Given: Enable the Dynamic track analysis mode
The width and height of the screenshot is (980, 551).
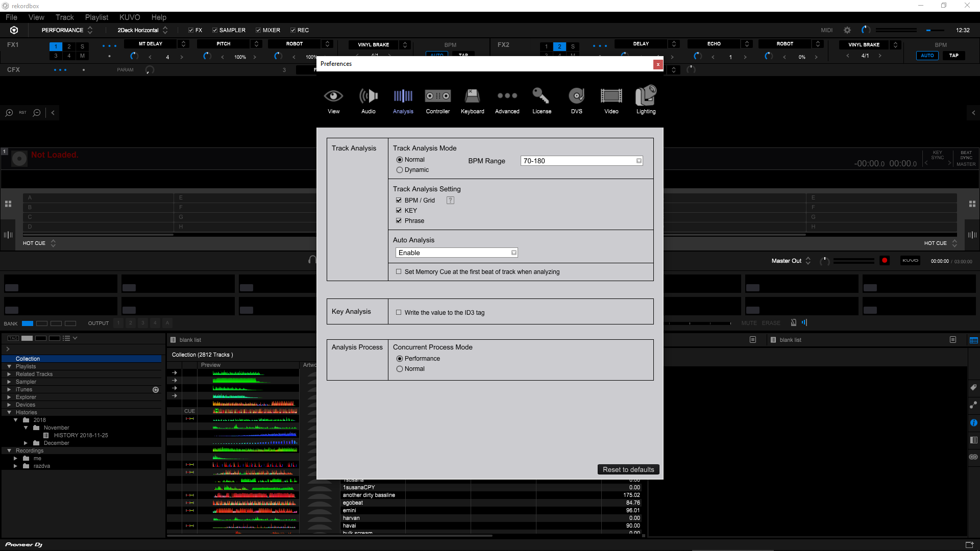Looking at the screenshot, I should coord(400,170).
